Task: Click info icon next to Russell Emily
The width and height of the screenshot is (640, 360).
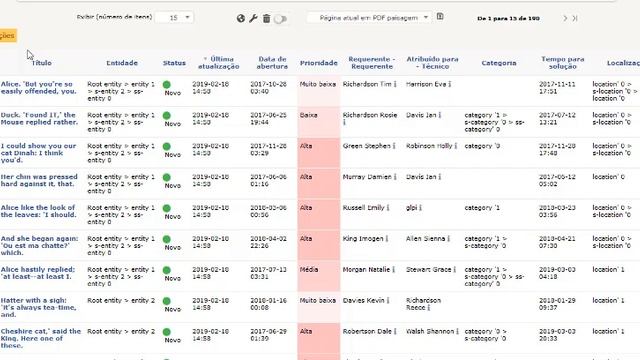Action: coord(388,208)
